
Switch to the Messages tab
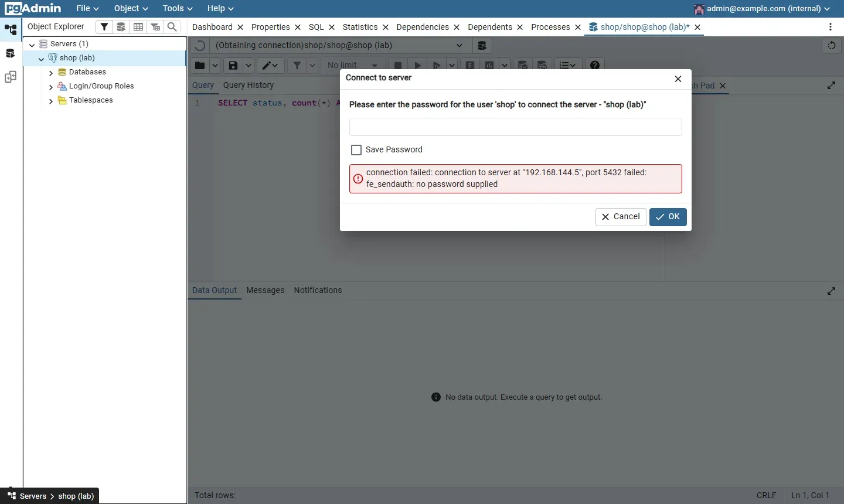tap(266, 291)
